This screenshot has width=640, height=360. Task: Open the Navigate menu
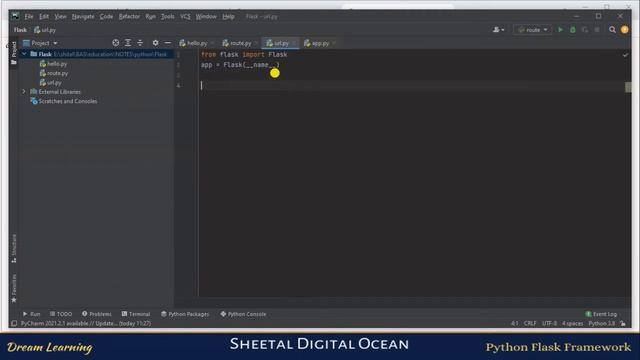[83, 17]
